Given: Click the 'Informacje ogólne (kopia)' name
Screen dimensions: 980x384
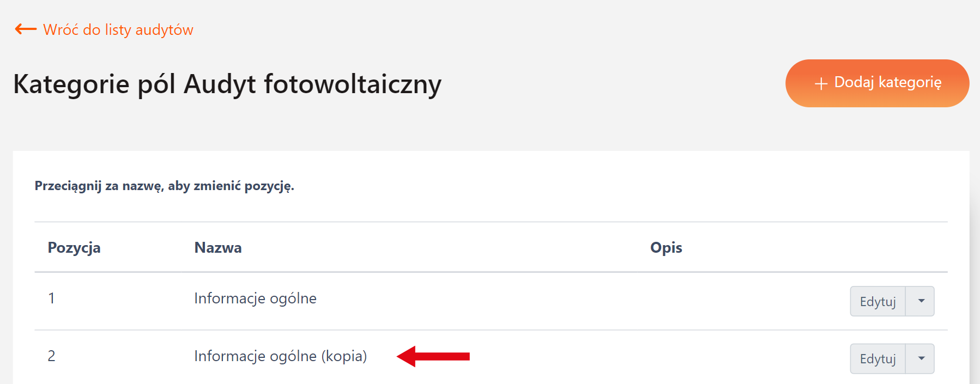Looking at the screenshot, I should point(280,356).
